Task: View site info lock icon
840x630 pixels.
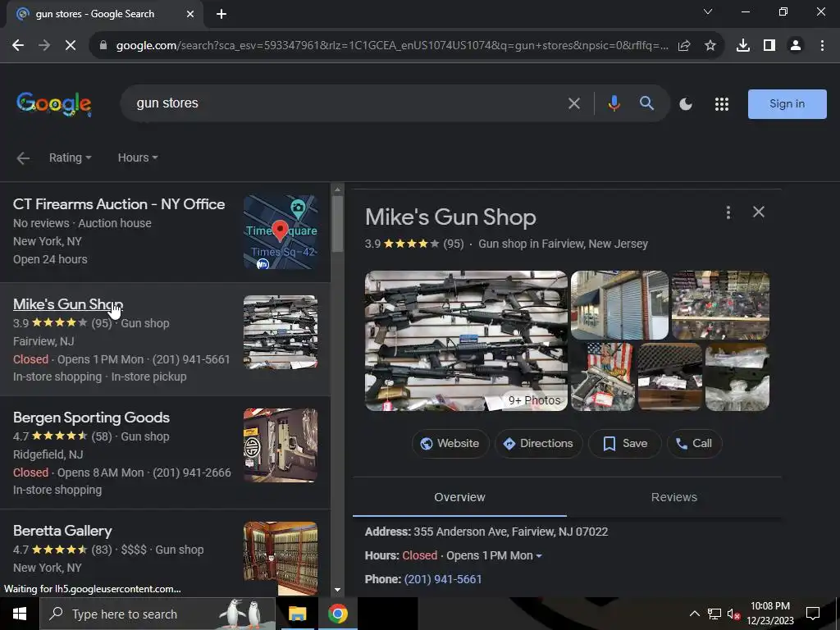Action: [103, 46]
